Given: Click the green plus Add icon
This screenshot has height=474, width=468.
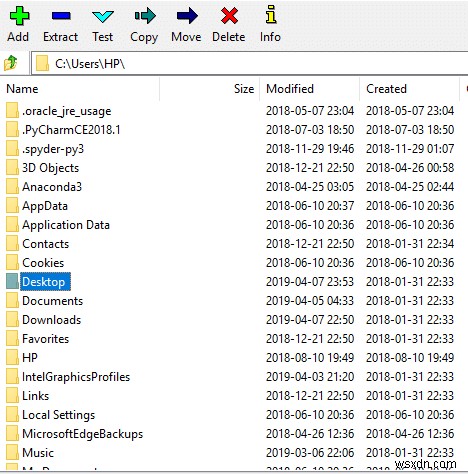Looking at the screenshot, I should (19, 16).
